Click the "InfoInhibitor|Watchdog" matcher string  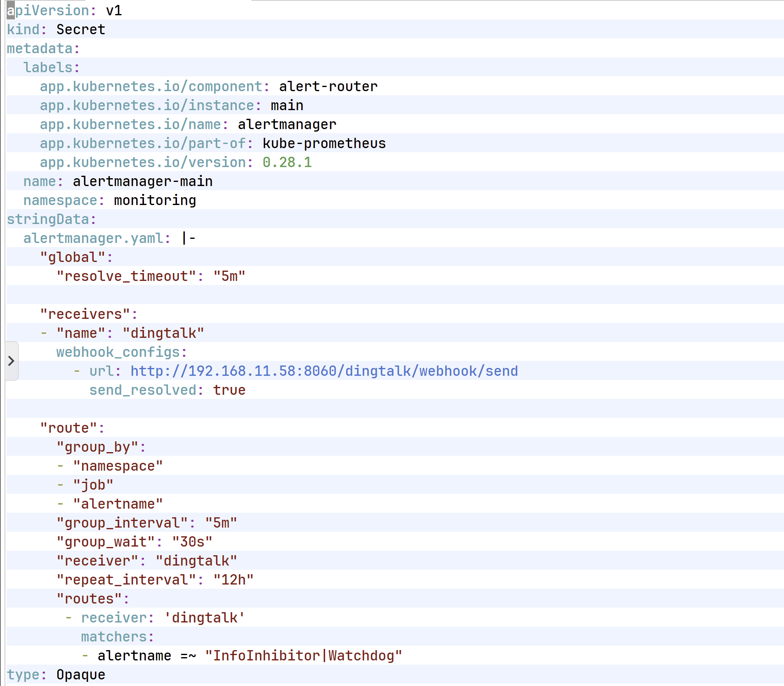[303, 656]
